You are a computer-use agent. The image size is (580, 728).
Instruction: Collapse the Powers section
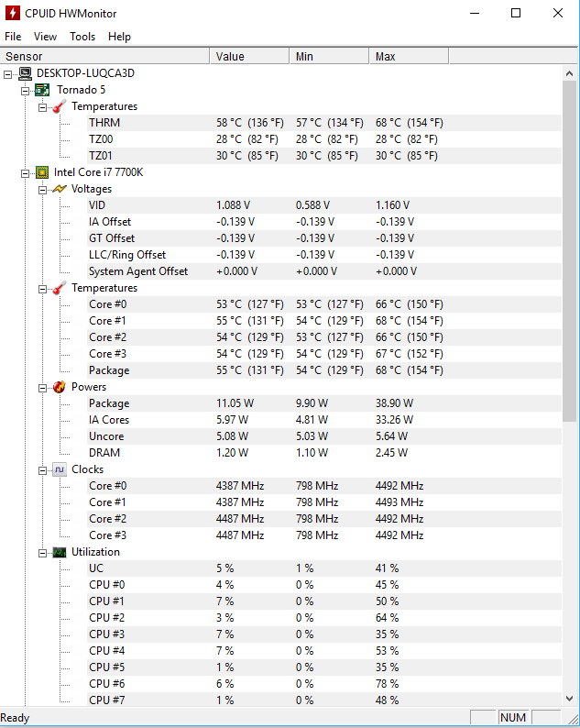point(42,388)
